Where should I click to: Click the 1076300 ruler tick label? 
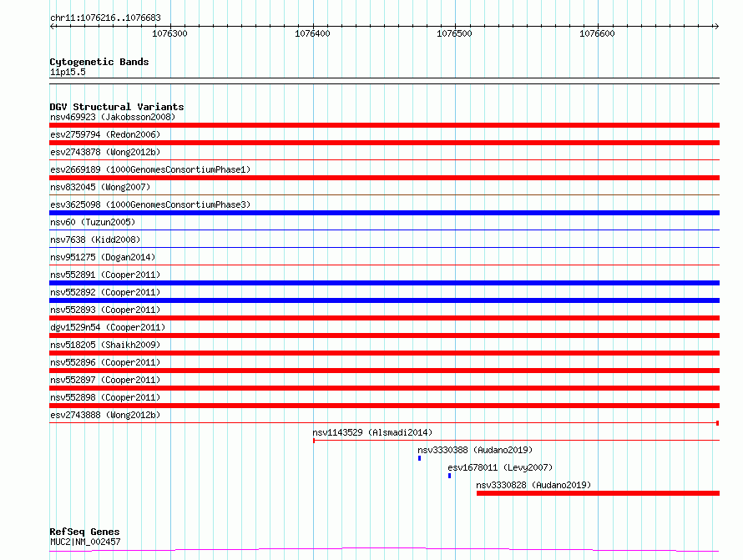click(169, 33)
